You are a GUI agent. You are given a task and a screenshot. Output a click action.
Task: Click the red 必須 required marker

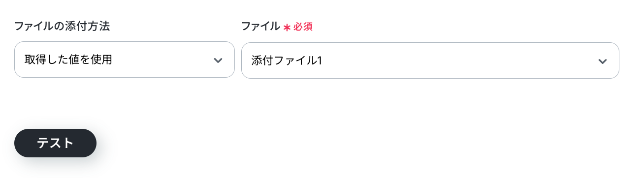coord(303,27)
